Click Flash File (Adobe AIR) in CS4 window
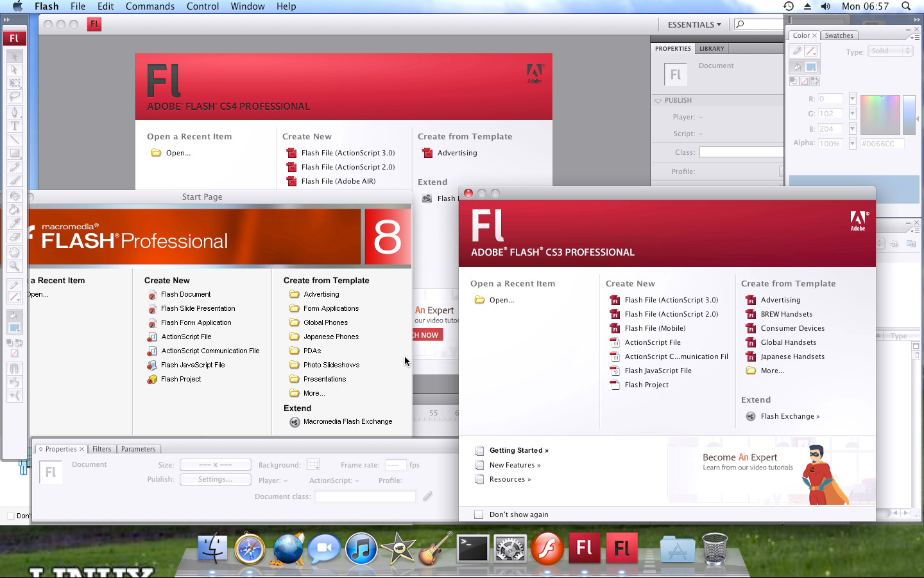 [339, 181]
